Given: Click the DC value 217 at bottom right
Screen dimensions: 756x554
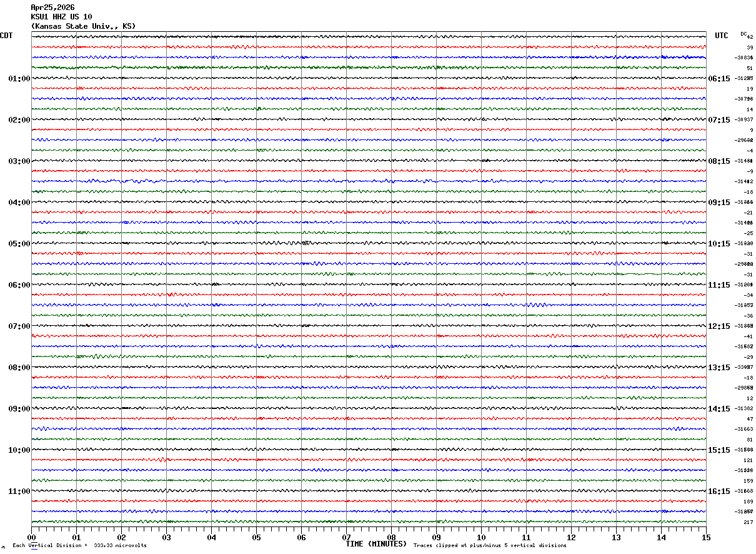Looking at the screenshot, I should [x=748, y=522].
